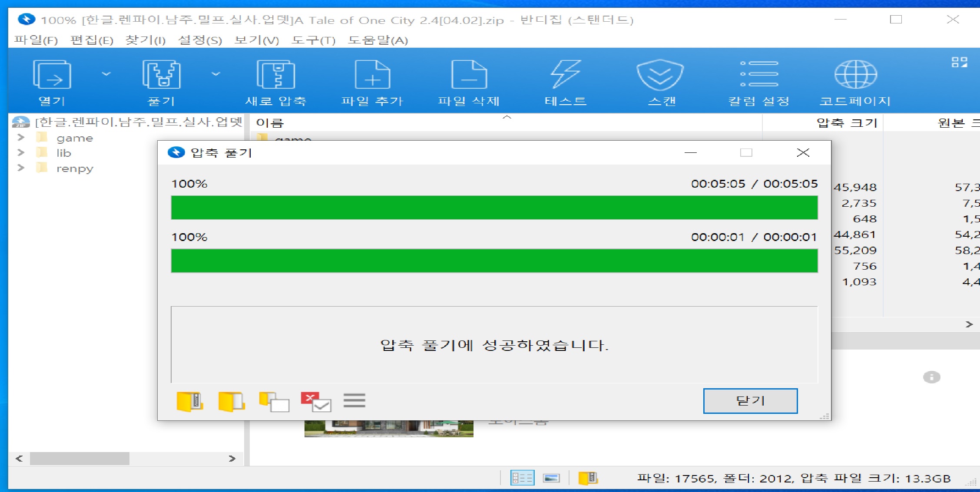980x492 pixels.
Task: Open dropdown arrow next to 풀기
Action: (216, 74)
